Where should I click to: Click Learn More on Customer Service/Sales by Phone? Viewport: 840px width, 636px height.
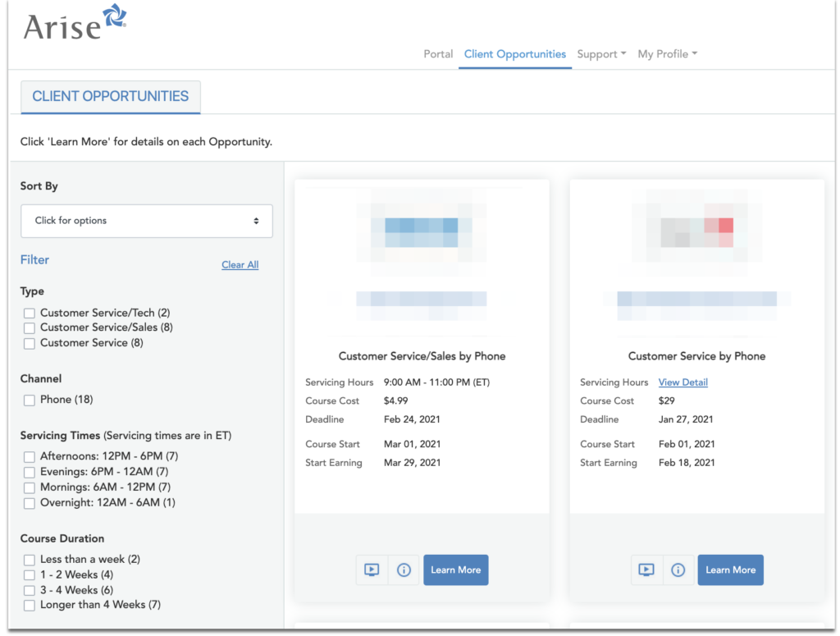456,570
